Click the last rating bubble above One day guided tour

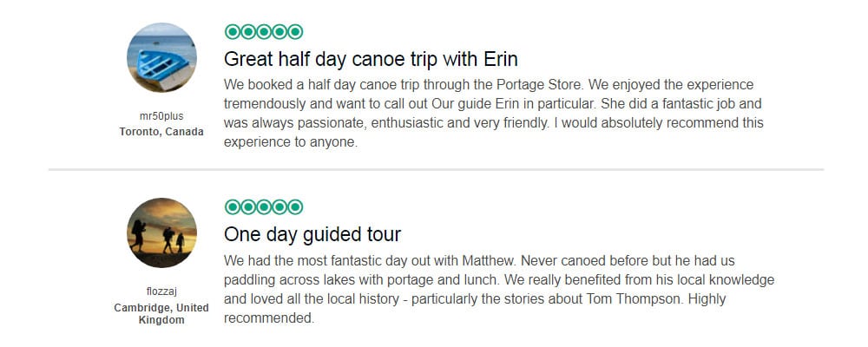(295, 206)
